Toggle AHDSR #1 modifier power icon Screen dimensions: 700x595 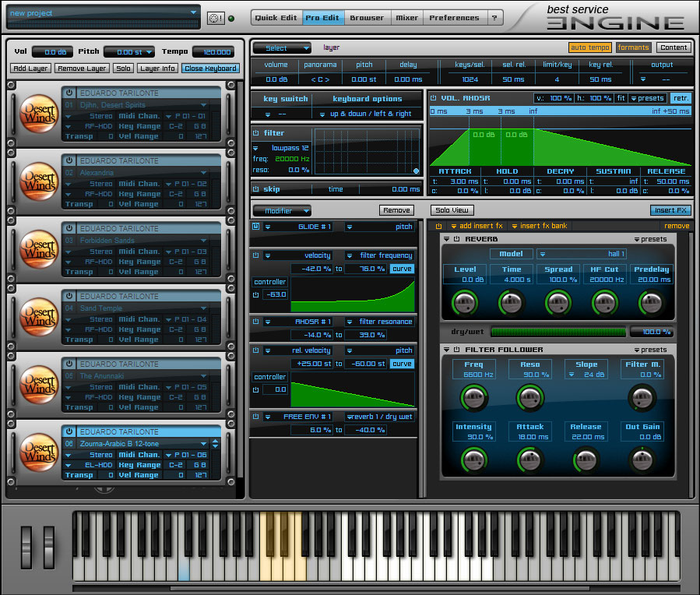[256, 322]
